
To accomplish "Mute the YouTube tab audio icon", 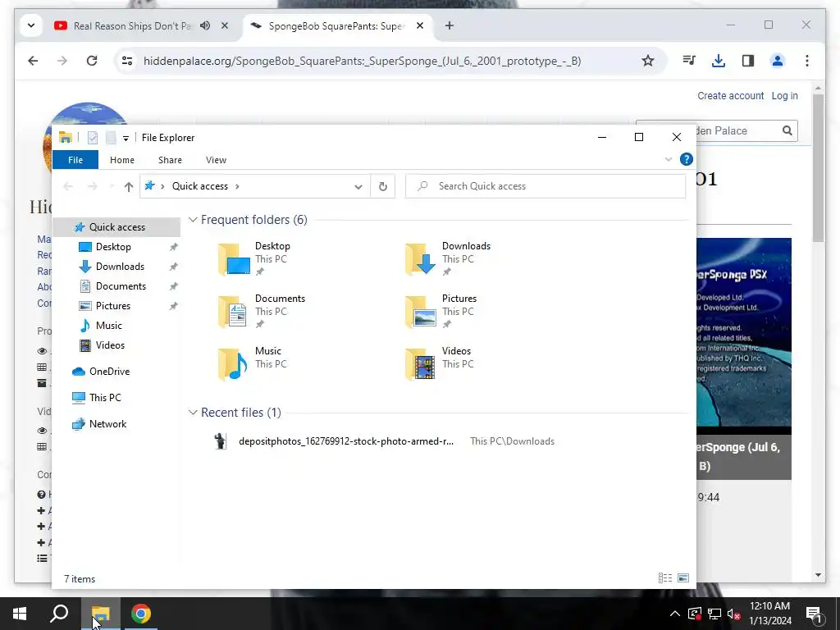I will [205, 25].
